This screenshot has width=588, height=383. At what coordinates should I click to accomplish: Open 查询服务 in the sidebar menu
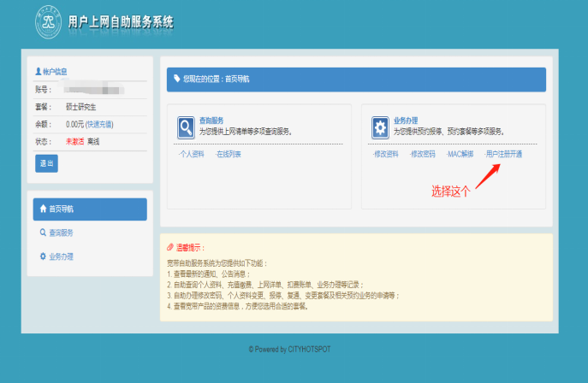click(60, 233)
